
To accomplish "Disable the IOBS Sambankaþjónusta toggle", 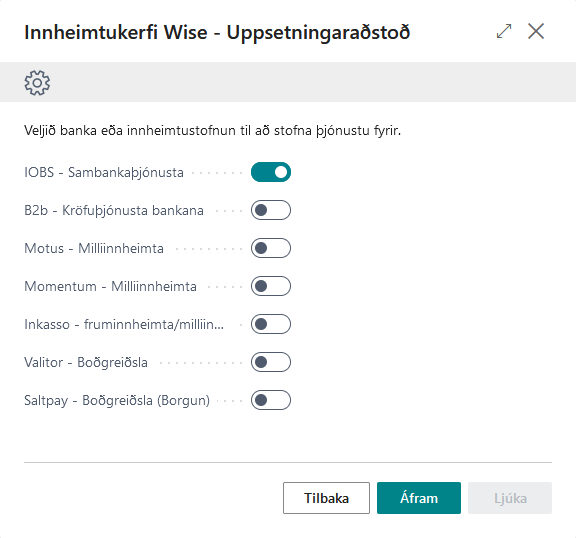I will pos(271,172).
